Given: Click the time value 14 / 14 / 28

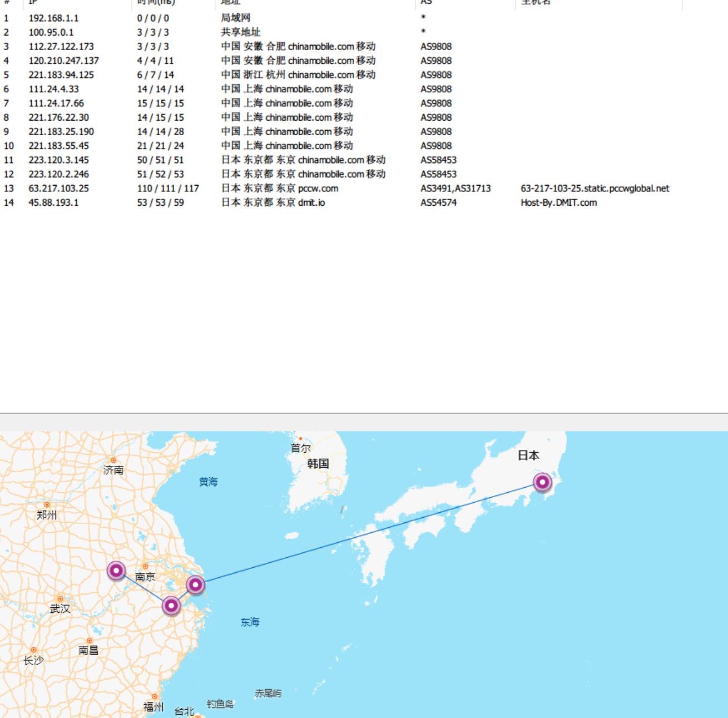Looking at the screenshot, I should pos(160,132).
